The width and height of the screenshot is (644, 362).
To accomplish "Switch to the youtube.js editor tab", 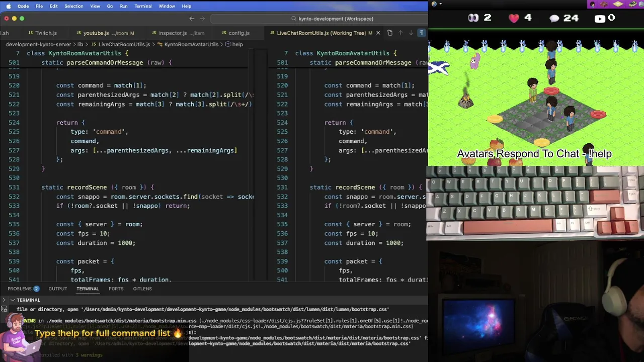I will 105,33.
